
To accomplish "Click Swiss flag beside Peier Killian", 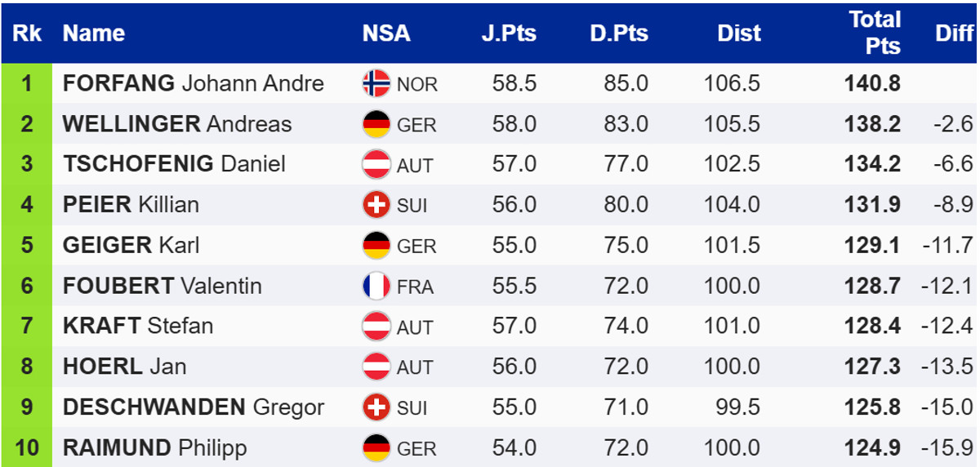I will click(376, 205).
